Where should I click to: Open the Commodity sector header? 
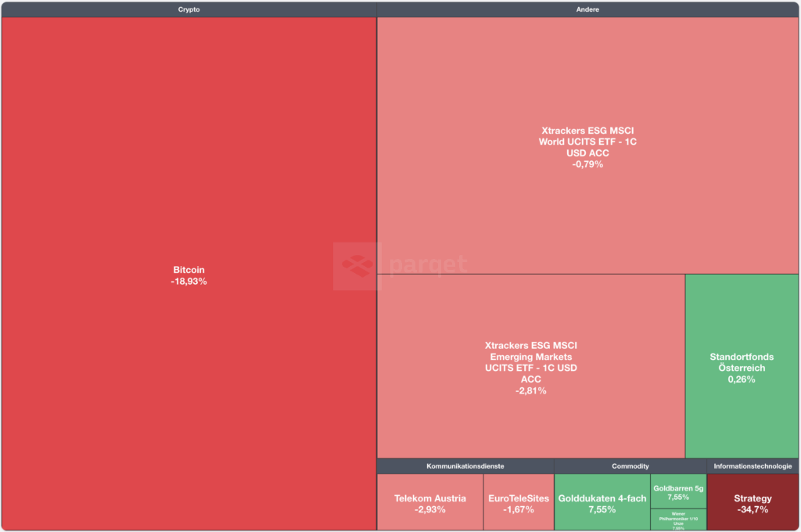point(630,466)
